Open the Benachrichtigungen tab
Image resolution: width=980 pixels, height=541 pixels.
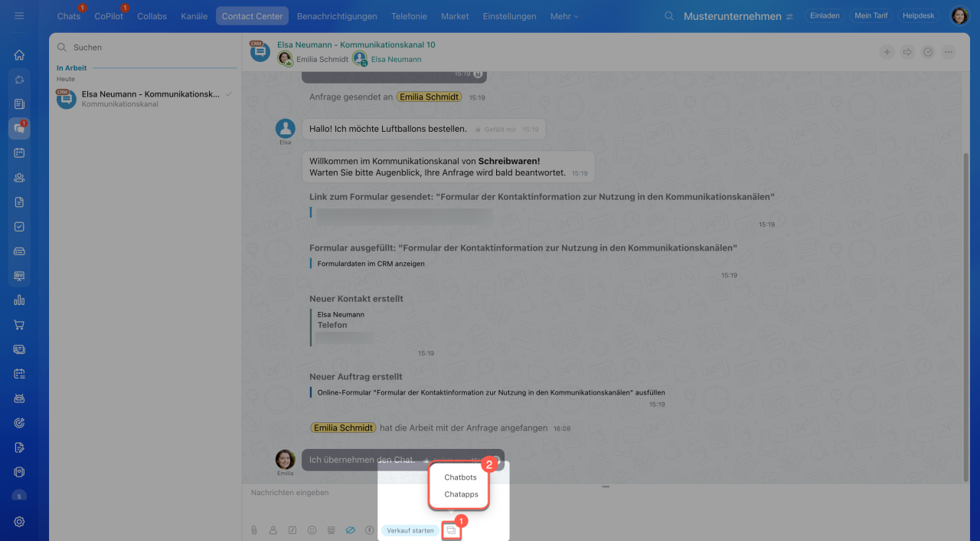click(x=337, y=16)
